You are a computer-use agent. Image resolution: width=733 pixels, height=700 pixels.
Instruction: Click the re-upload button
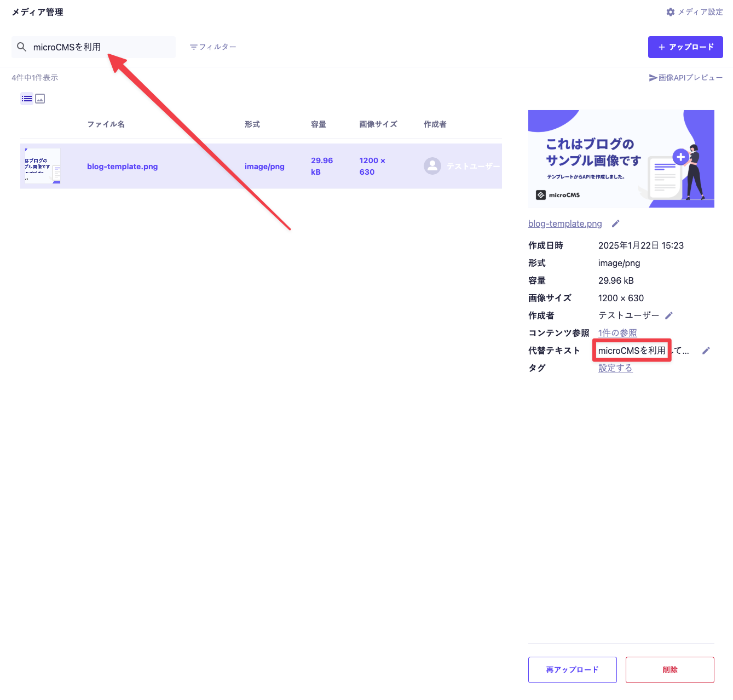coord(572,669)
